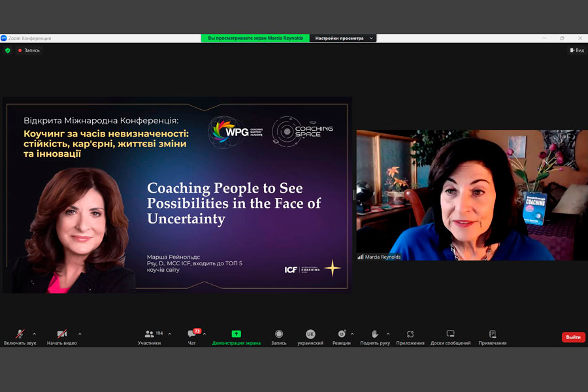Viewport: 588px width, 392px height.
Task: Raise hand with Поднять руку
Action: 375,334
